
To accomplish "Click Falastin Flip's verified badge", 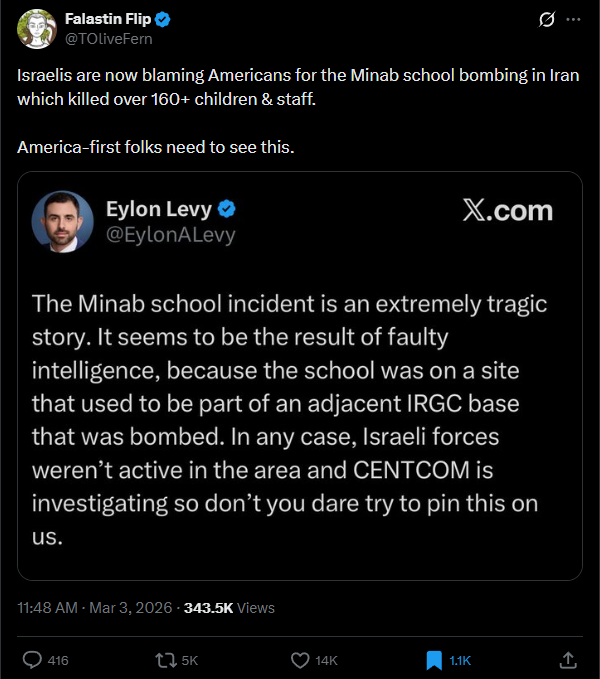I will click(x=163, y=19).
